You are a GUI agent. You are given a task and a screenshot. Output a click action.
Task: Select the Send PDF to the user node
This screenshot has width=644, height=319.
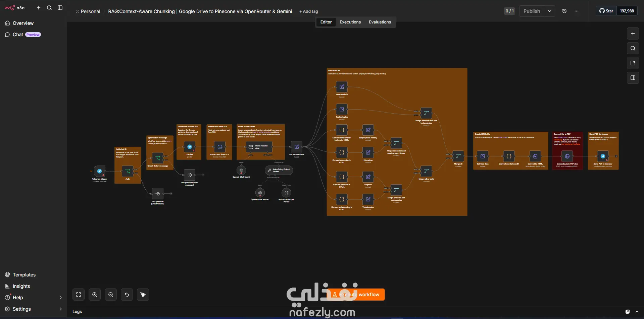pyautogui.click(x=603, y=156)
